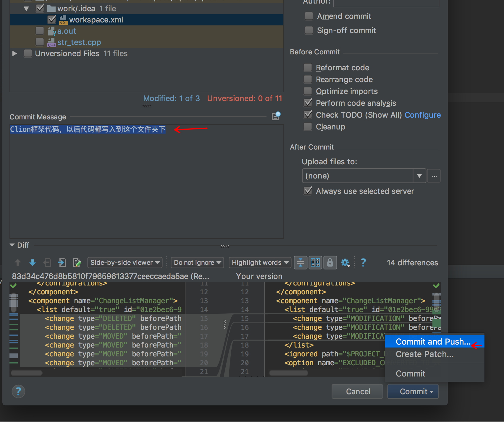
Task: Enable Cleanup option
Action: click(308, 127)
